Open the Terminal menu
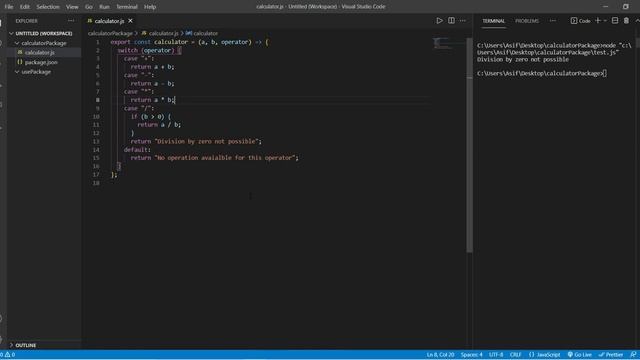The image size is (640, 360). [127, 7]
